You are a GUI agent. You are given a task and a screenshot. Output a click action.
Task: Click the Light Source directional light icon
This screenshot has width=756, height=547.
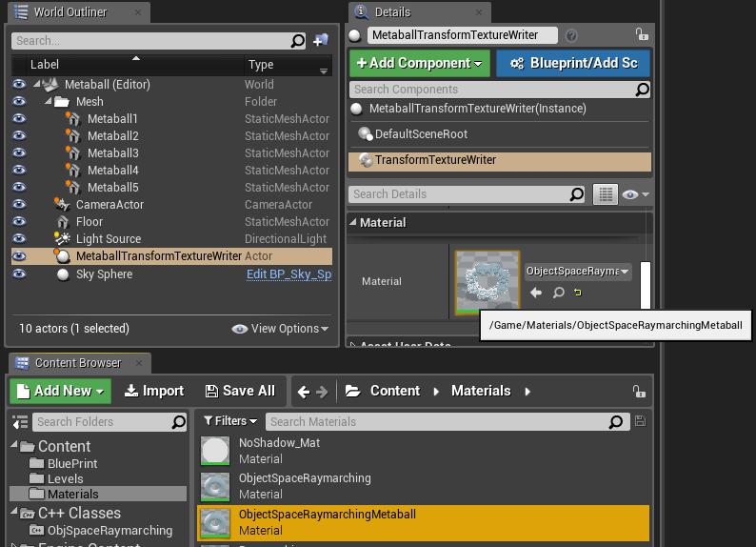pos(62,239)
